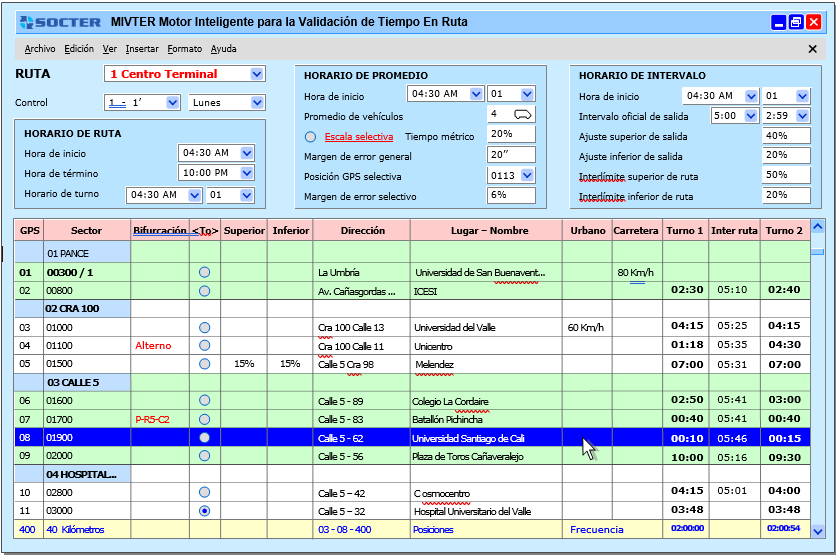The image size is (836, 555).
Task: Select radio button for Plaza de Toros row
Action: click(x=204, y=456)
